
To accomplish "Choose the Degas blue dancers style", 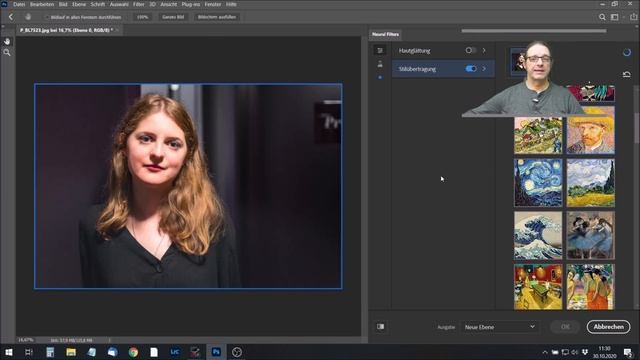I will [591, 235].
